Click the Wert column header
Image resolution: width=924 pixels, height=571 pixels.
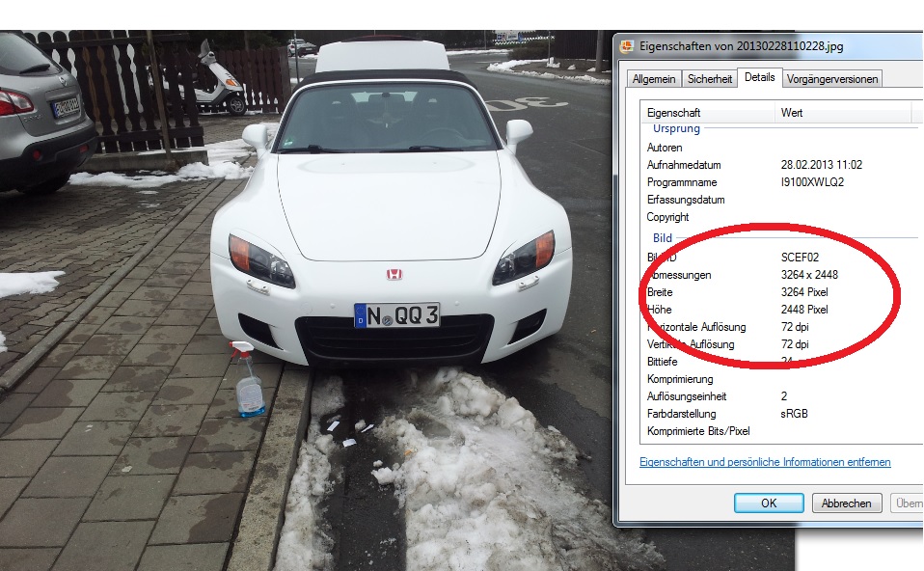(791, 113)
